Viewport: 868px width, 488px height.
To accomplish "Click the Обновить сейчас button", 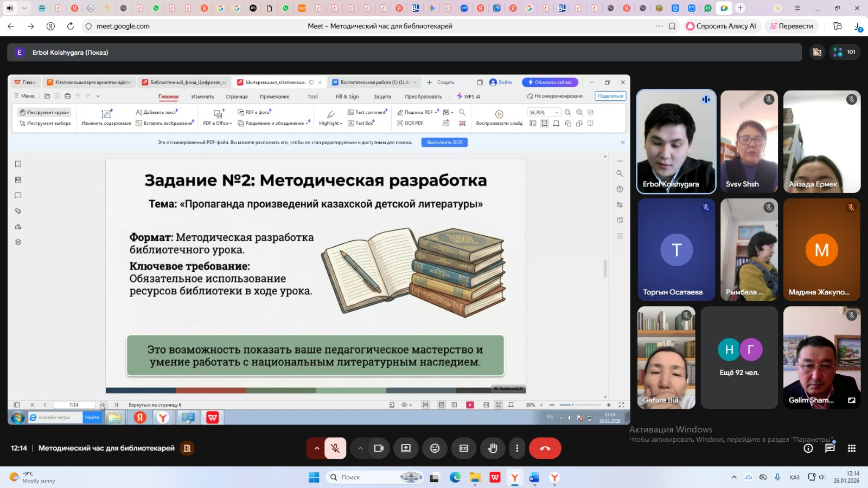I will pyautogui.click(x=551, y=82).
